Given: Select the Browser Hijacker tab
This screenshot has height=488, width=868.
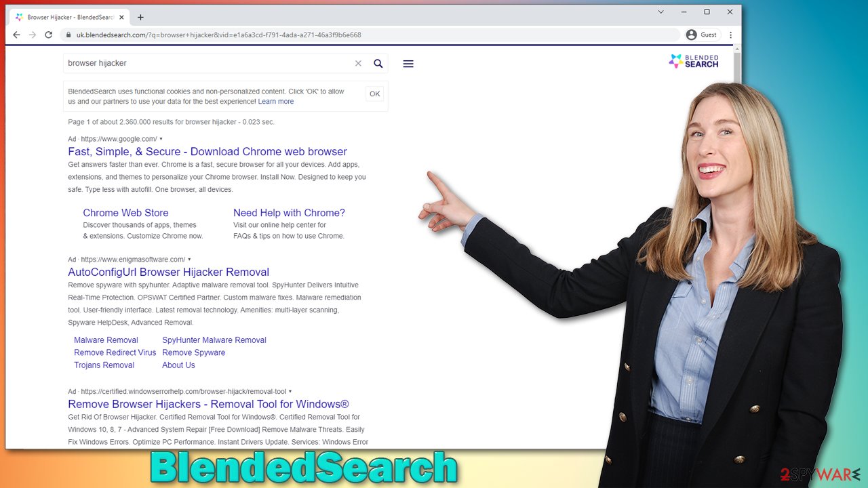Looking at the screenshot, I should (68, 17).
